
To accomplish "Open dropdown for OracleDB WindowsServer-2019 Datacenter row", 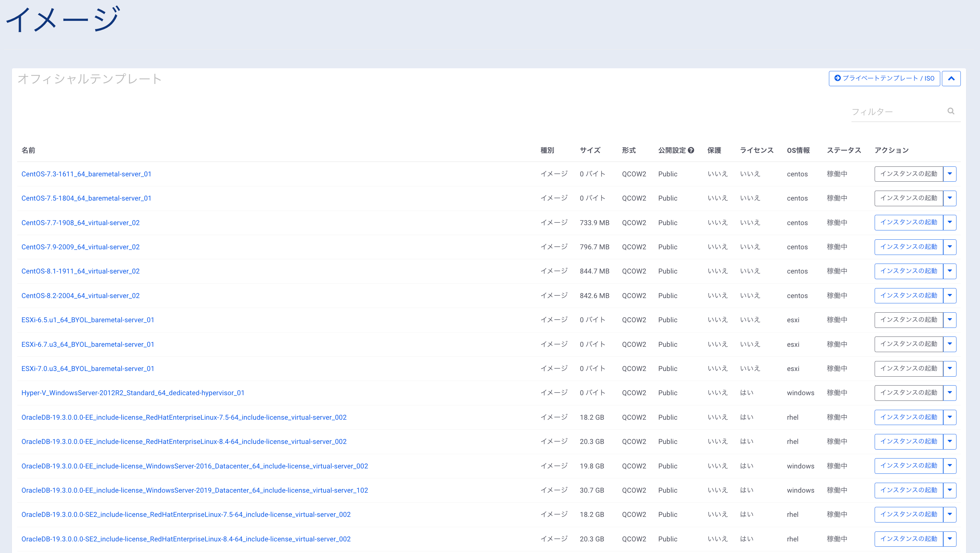I will pyautogui.click(x=950, y=490).
